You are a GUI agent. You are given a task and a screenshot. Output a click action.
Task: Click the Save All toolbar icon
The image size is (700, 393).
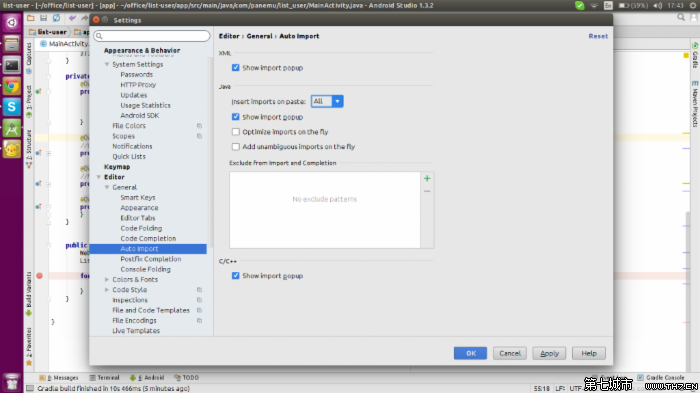(x=43, y=18)
